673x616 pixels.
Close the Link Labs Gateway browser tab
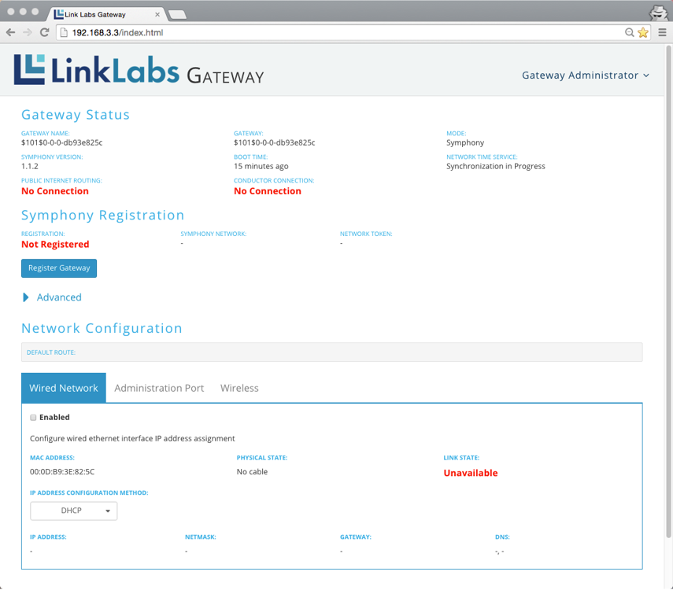click(158, 14)
